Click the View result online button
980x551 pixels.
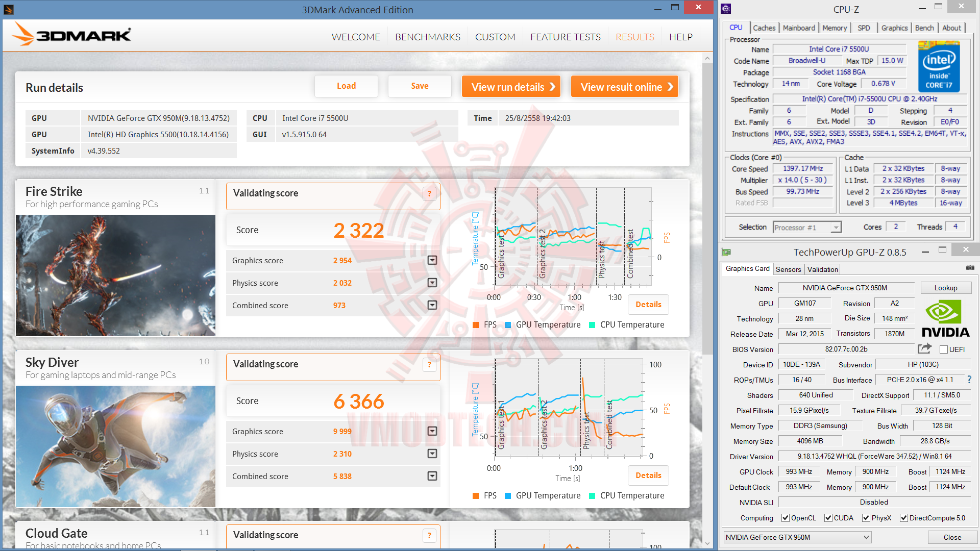(x=625, y=87)
